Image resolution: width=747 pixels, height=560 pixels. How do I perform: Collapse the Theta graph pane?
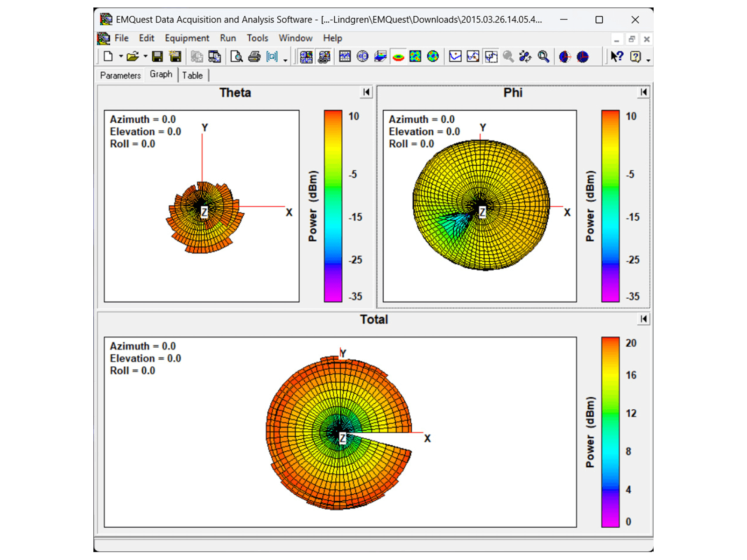(366, 92)
